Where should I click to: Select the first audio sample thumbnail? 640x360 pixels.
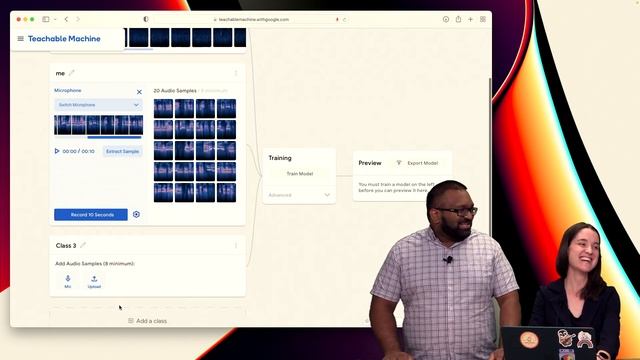click(163, 108)
